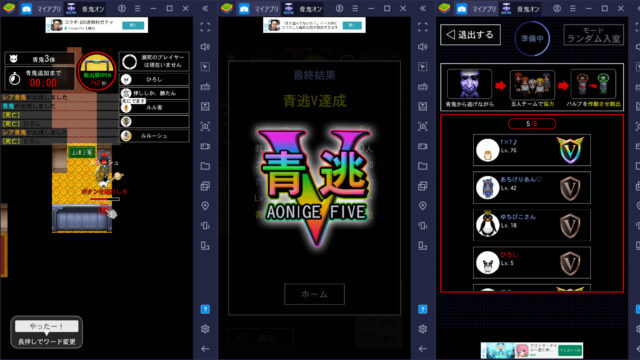Viewport: 640px width, 360px height.
Task: Click the back arrow in the middle window sidebar
Action: click(423, 349)
